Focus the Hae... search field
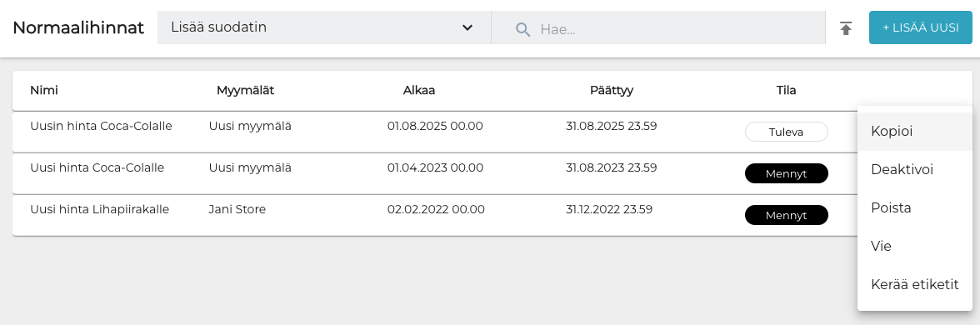980x325 pixels. click(x=658, y=28)
